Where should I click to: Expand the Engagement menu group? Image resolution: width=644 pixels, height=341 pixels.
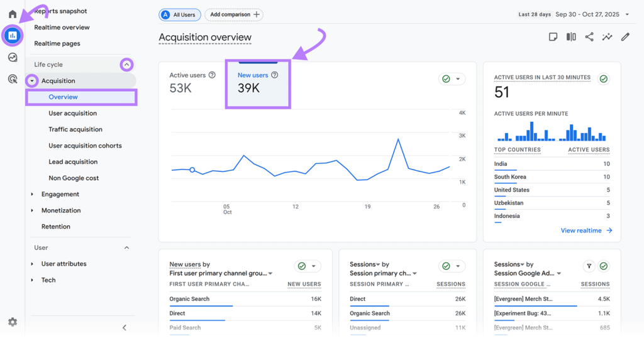pos(33,195)
